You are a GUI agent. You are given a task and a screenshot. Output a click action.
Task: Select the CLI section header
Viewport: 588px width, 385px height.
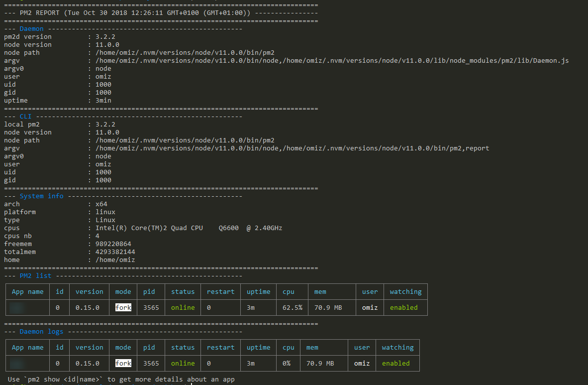(25, 116)
